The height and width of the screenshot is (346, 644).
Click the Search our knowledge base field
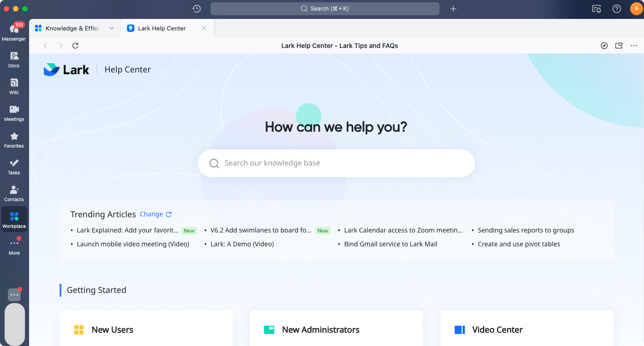336,163
